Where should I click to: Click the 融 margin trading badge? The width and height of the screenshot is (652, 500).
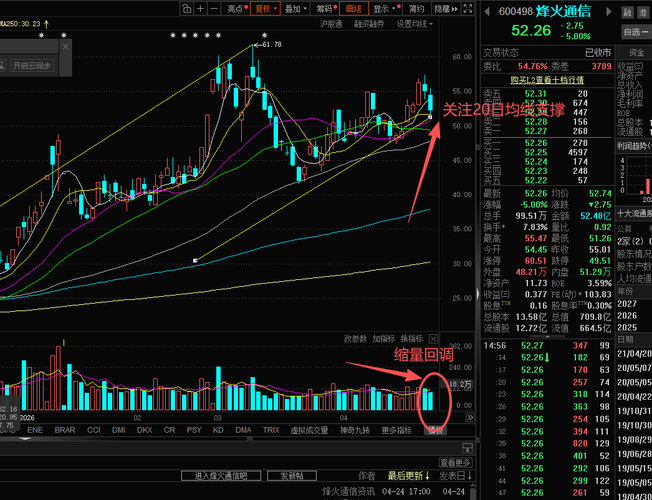627,12
